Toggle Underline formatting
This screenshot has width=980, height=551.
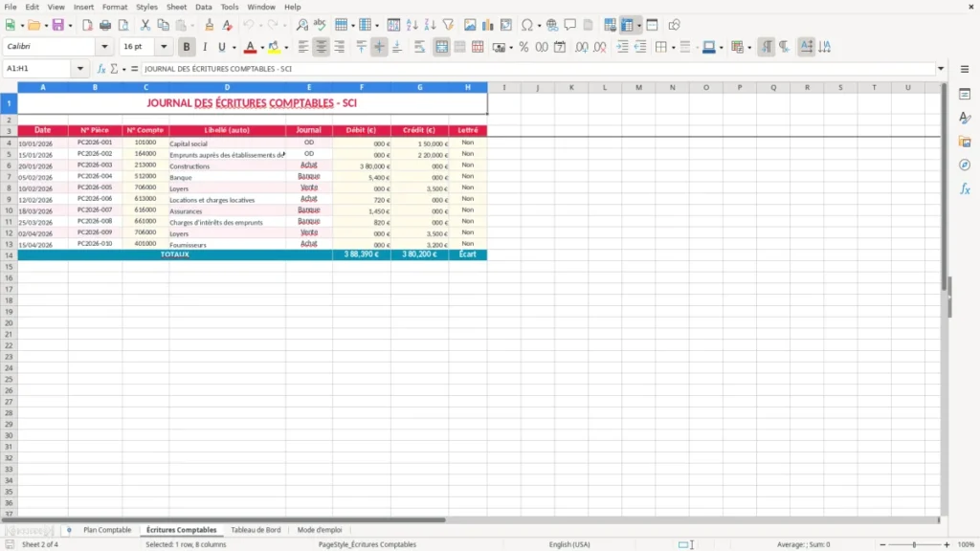[x=221, y=47]
